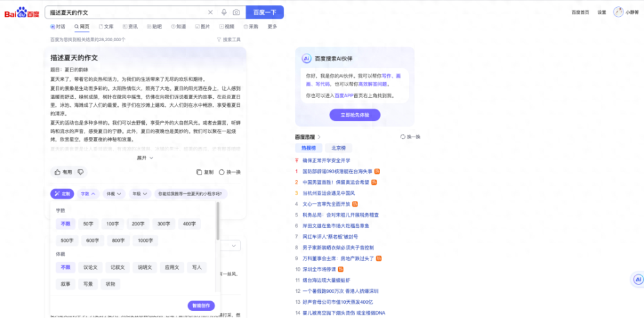Select the 50字 option
The width and height of the screenshot is (644, 318).
coord(88,224)
